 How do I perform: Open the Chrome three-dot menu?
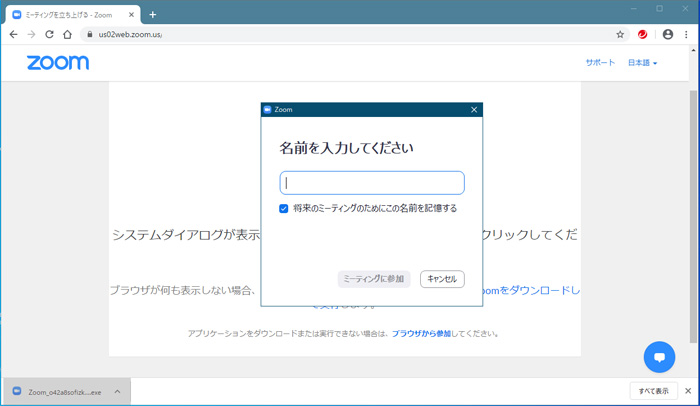point(686,34)
